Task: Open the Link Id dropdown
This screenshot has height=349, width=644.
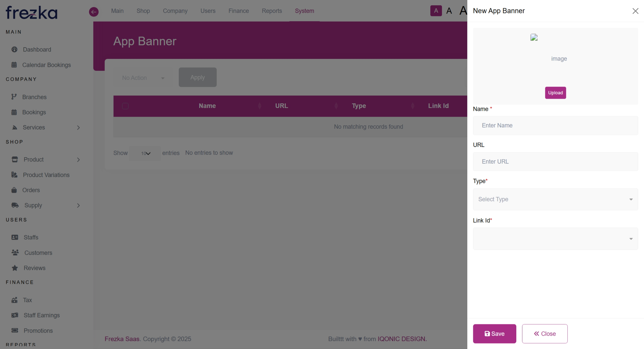Action: (x=555, y=239)
